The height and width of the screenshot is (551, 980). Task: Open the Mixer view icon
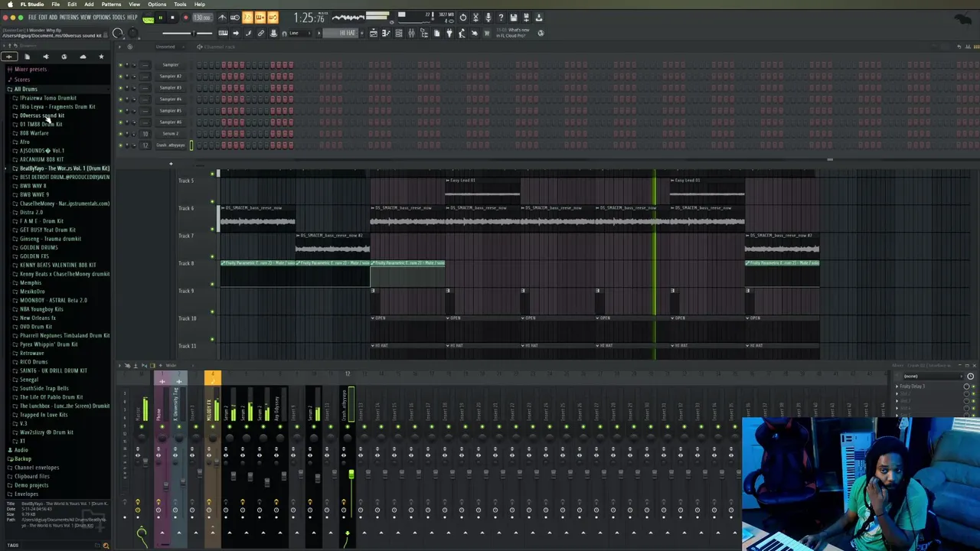(x=411, y=33)
